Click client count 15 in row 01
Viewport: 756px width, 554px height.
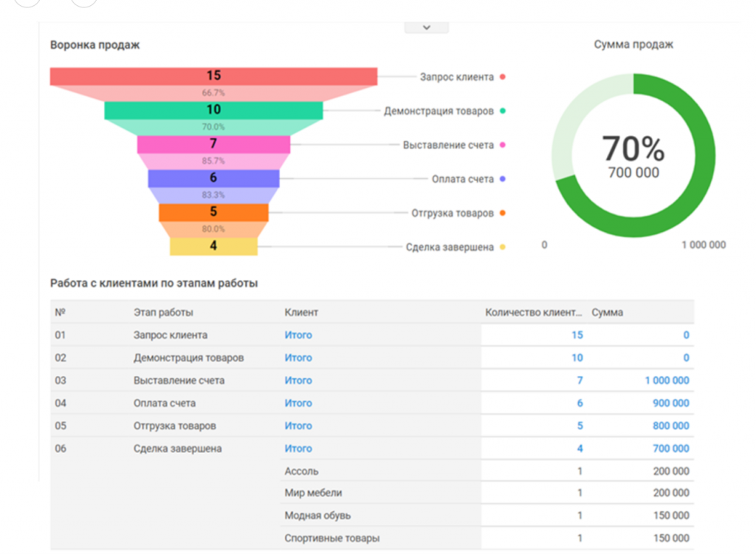577,335
